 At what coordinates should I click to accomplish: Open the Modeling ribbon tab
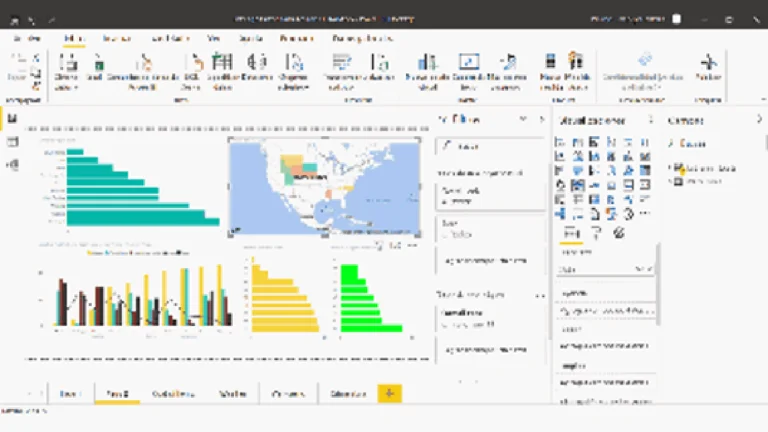point(170,38)
